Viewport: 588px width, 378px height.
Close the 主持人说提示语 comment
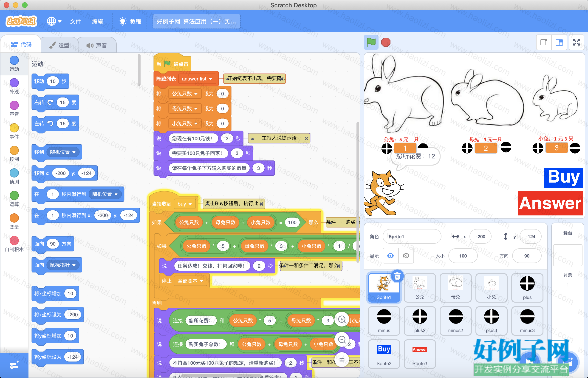tap(306, 138)
